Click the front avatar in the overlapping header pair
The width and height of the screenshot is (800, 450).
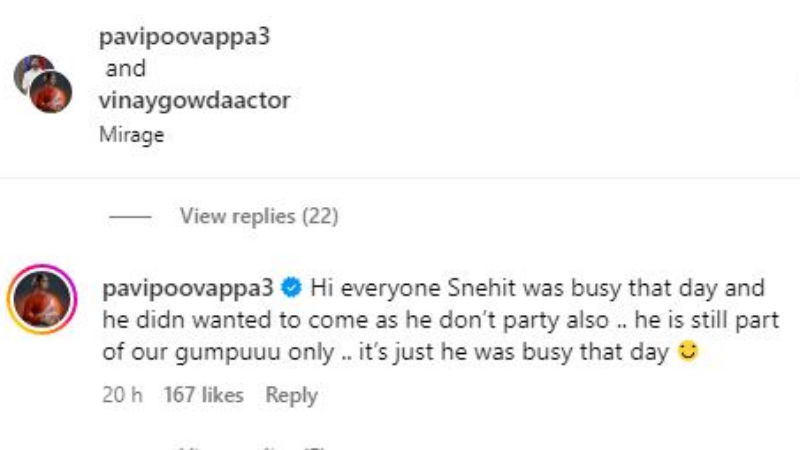(50, 92)
